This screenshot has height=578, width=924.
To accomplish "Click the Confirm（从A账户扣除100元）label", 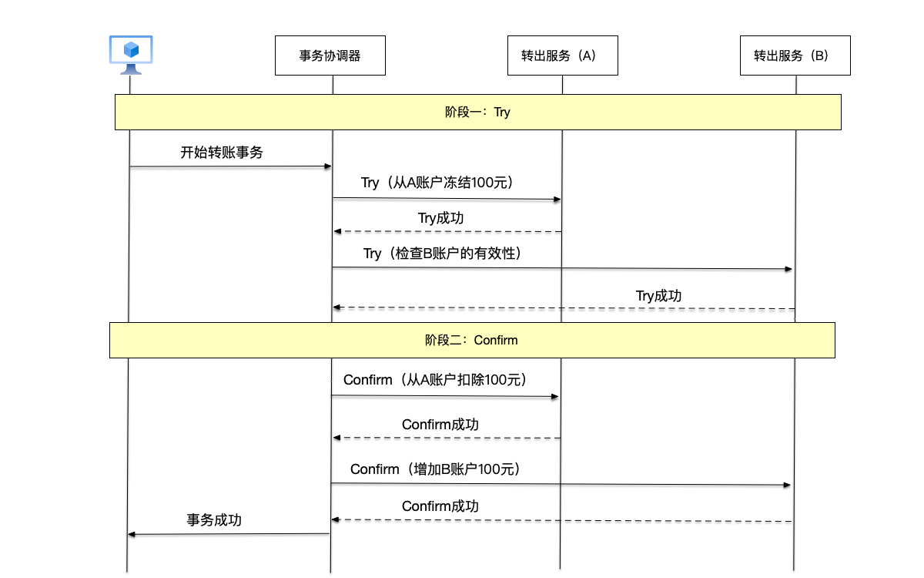I will tap(447, 380).
